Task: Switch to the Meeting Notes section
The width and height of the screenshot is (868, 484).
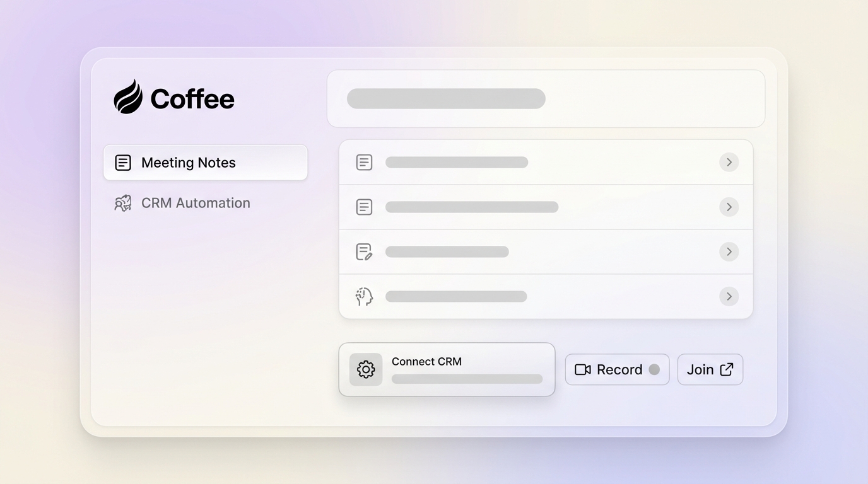Action: (x=189, y=162)
